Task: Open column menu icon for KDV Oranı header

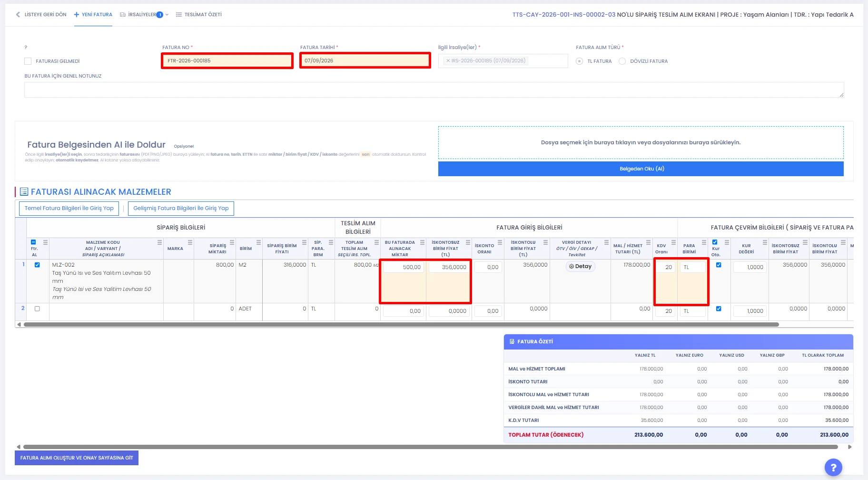Action: coord(673,242)
